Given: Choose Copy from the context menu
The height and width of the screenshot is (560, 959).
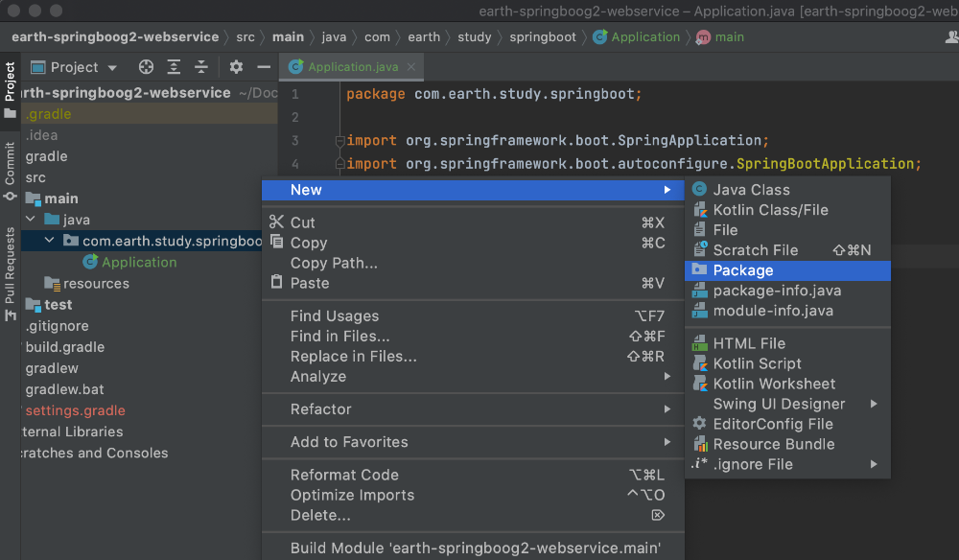Looking at the screenshot, I should [473, 243].
